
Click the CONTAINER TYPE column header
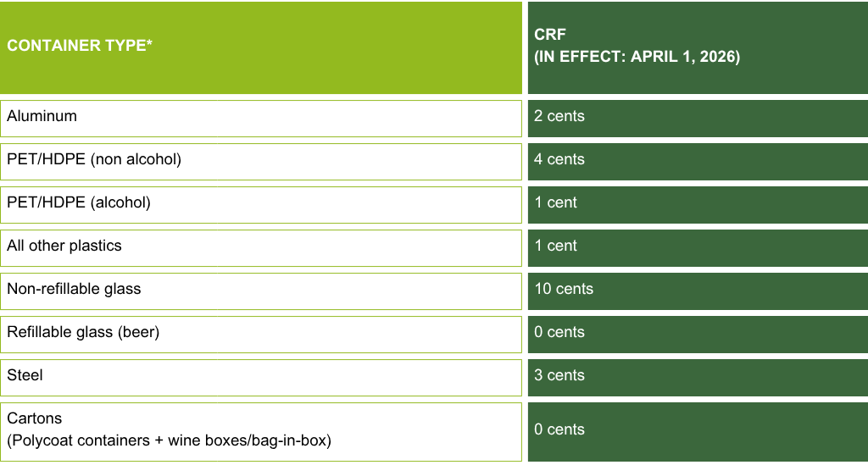click(x=80, y=47)
